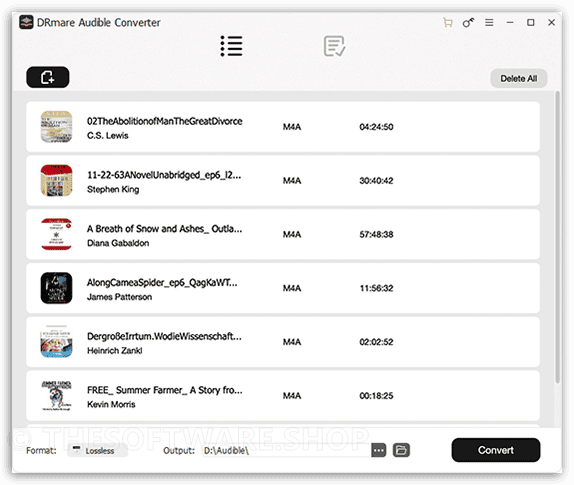
Task: Select A Breath of Snow and Ashes title
Action: 164,229
